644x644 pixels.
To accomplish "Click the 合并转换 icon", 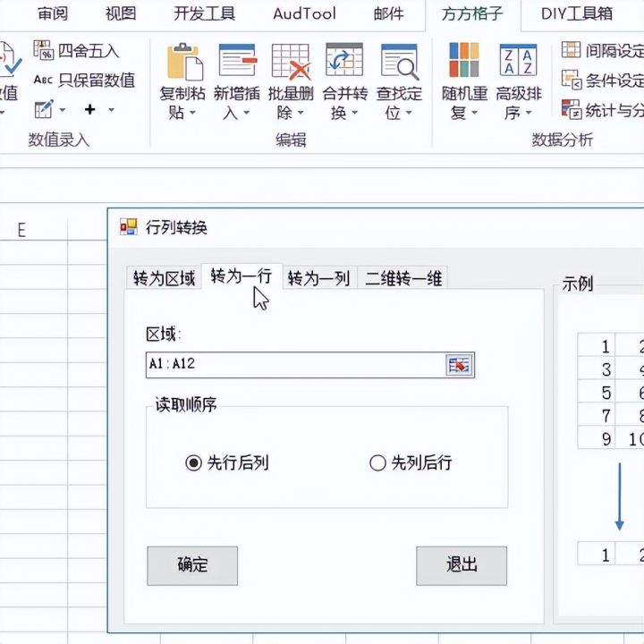I will (x=344, y=60).
